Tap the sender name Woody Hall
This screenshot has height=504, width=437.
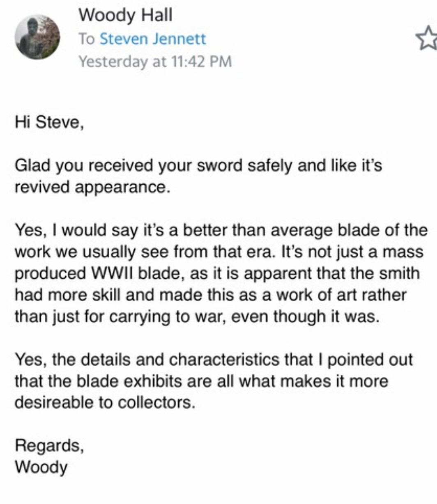tap(125, 16)
